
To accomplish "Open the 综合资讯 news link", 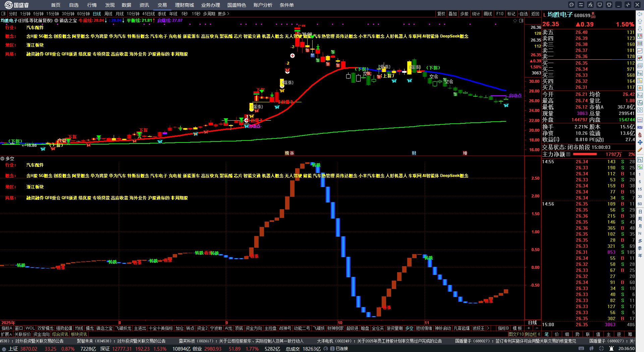I will point(60,334).
